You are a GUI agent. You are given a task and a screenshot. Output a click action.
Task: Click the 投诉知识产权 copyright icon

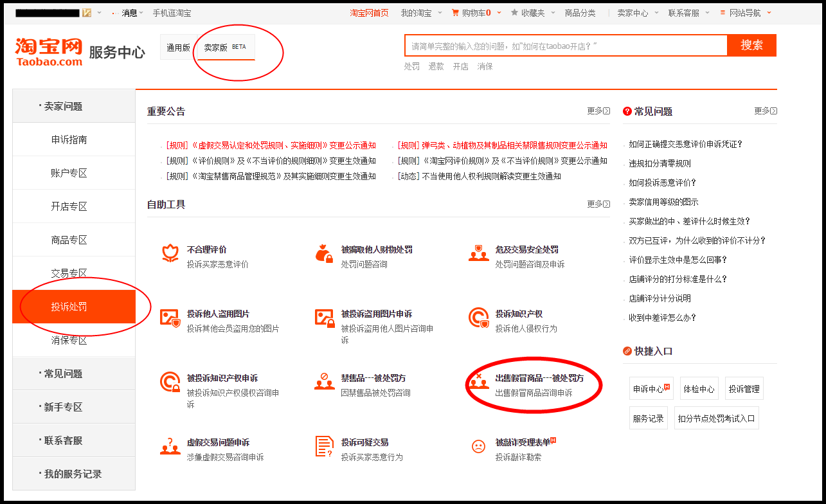(478, 318)
